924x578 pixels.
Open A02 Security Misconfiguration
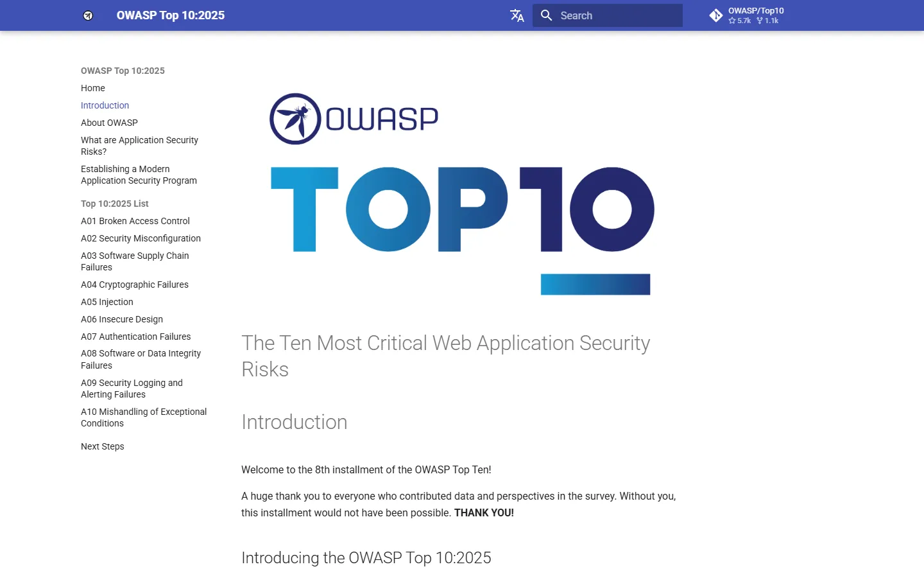[141, 238]
